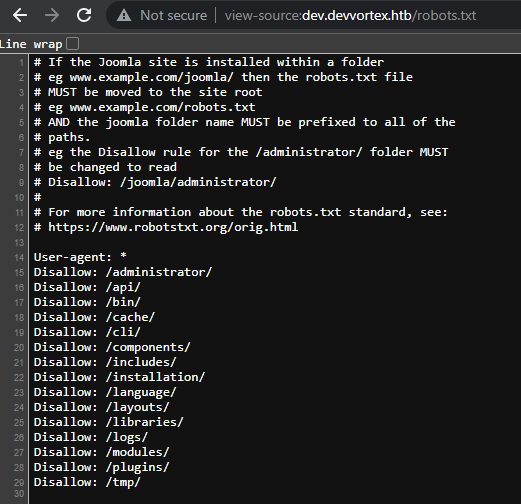Select the line 'Disallow: /cache/'
This screenshot has width=521, height=504.
pyautogui.click(x=94, y=317)
